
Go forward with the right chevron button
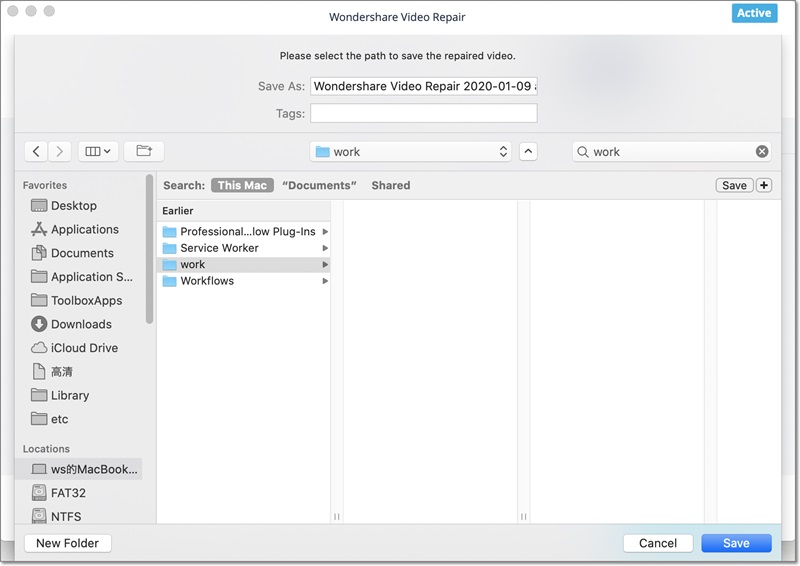point(60,152)
